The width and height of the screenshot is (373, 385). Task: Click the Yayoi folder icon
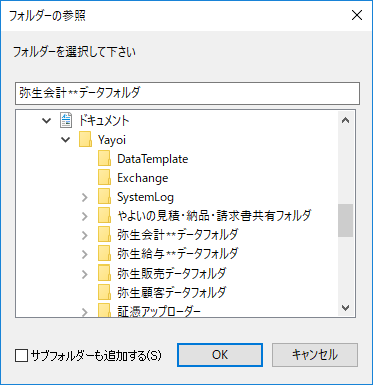point(85,139)
